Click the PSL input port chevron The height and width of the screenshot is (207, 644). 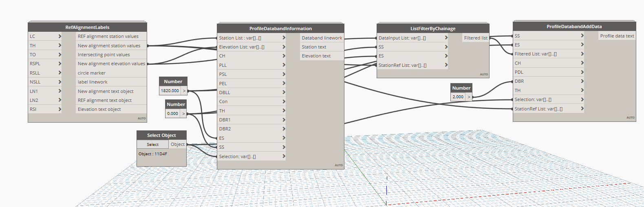coord(284,74)
